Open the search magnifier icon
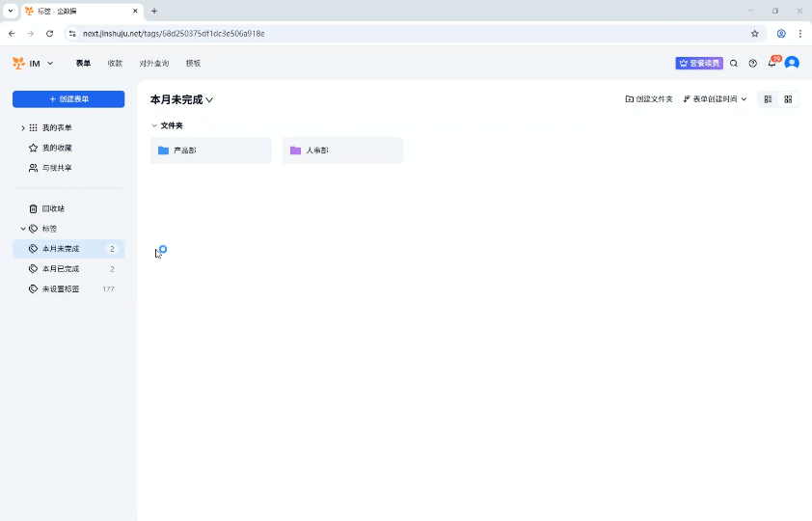 point(734,64)
